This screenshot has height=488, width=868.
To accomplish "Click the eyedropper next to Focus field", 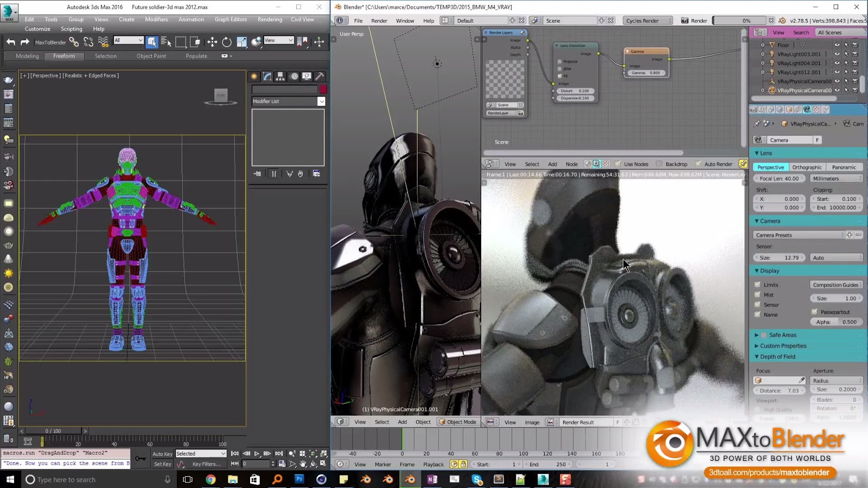I will click(x=802, y=380).
